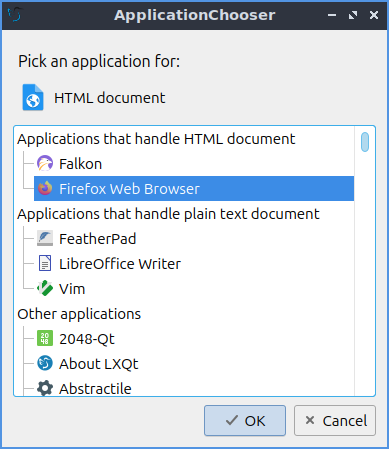Click the application list scrollbar handle
This screenshot has width=389, height=449.
pyautogui.click(x=365, y=142)
